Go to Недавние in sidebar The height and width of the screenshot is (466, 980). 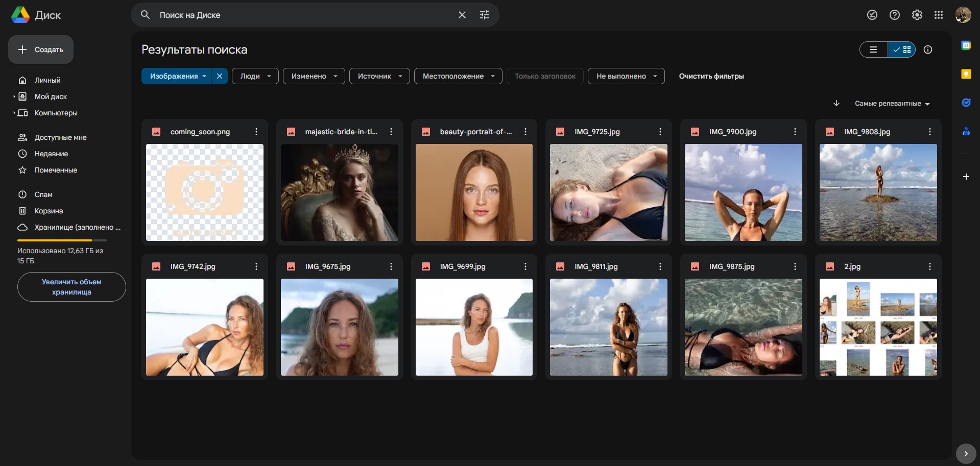pos(51,154)
